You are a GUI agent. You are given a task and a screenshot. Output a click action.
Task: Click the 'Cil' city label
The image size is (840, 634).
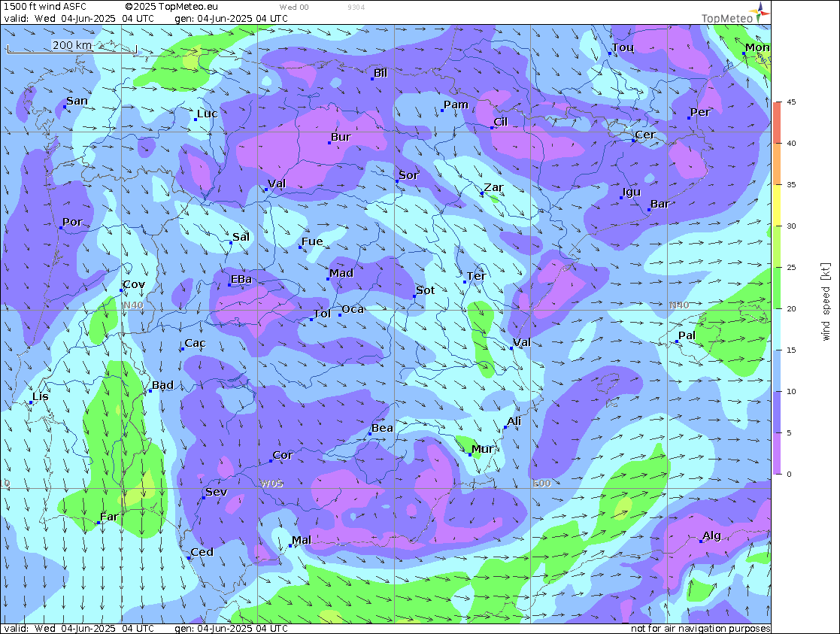coord(500,122)
